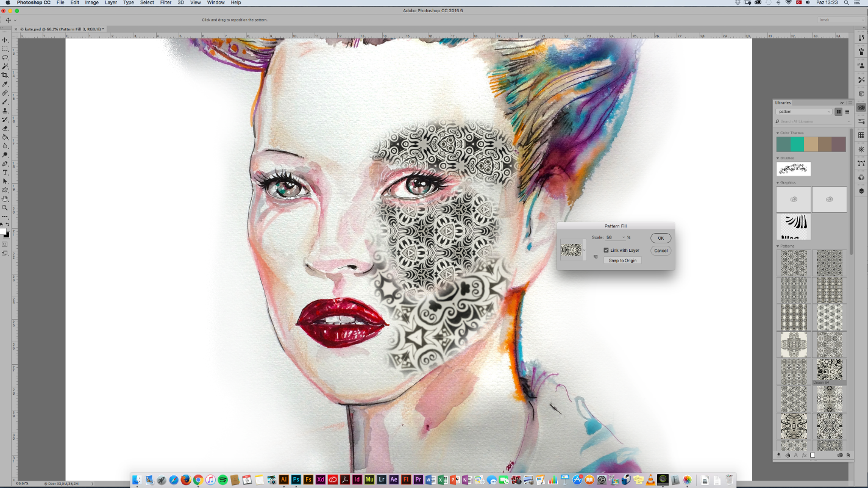Click OK in Pattern Fill dialog
This screenshot has height=488, width=868.
[661, 238]
